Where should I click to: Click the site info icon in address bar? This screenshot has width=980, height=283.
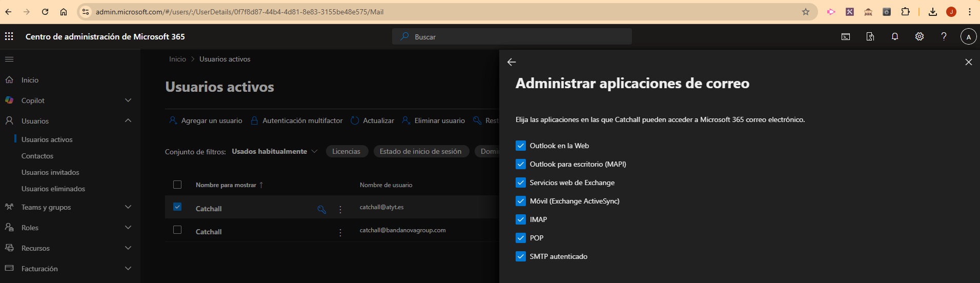tap(86, 12)
